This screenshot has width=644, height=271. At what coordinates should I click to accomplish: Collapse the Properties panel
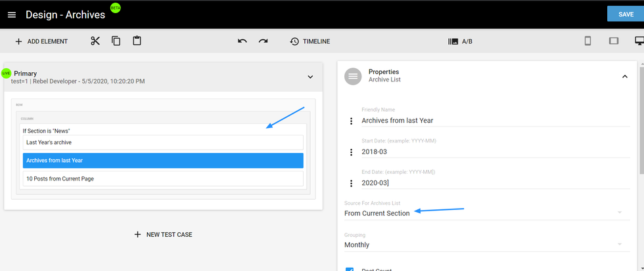pyautogui.click(x=624, y=77)
